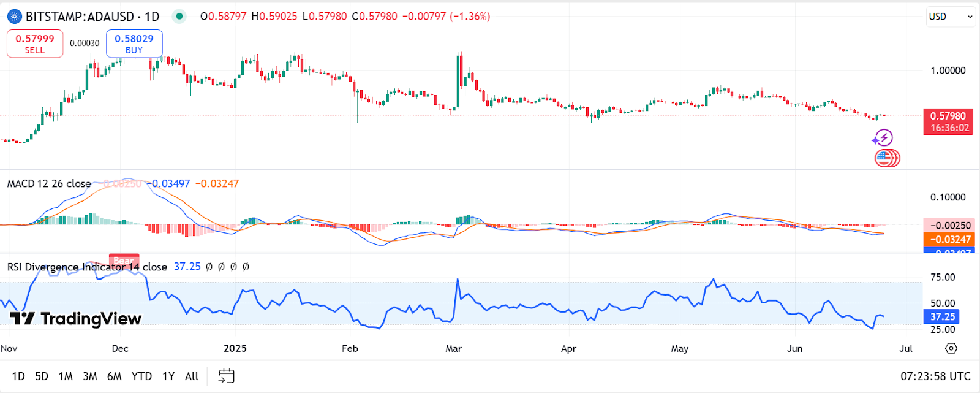Image resolution: width=980 pixels, height=393 pixels.
Task: Click the MACD legend signal value -0.03247
Action: click(217, 184)
